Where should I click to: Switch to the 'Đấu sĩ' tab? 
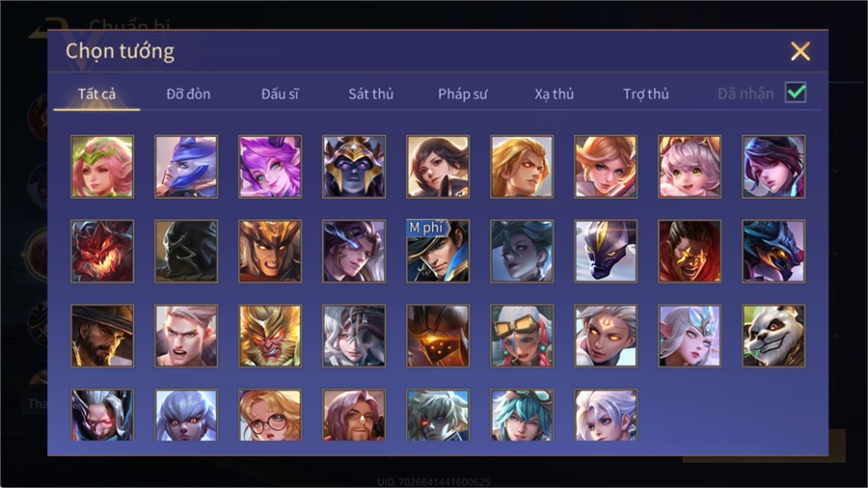(x=280, y=94)
